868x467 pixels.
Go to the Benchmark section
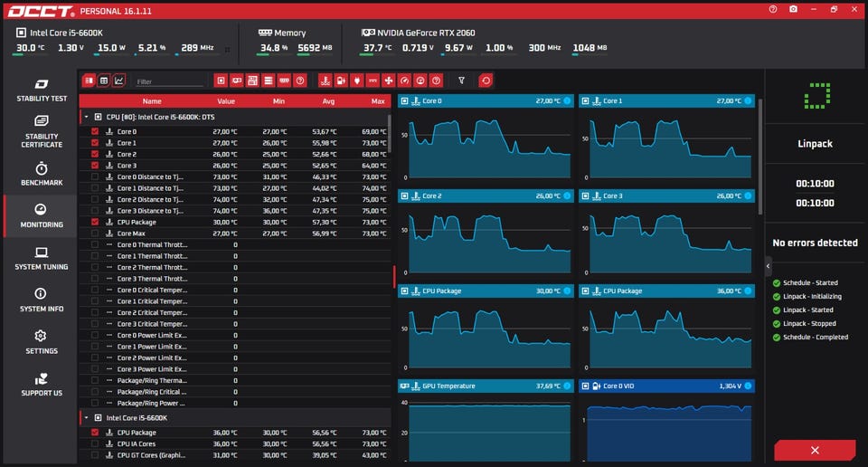pyautogui.click(x=42, y=174)
